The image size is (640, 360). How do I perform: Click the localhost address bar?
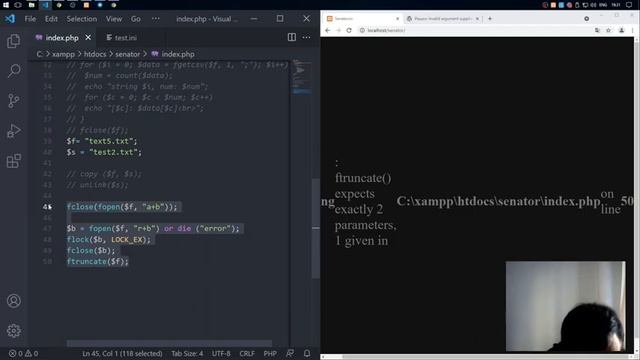pyautogui.click(x=473, y=30)
